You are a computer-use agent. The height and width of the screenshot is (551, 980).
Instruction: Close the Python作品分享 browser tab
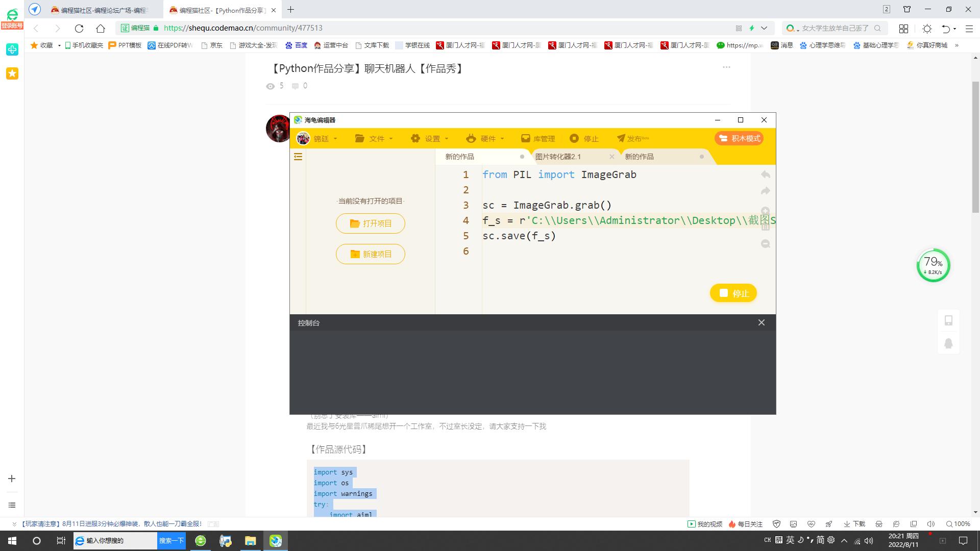(x=274, y=10)
